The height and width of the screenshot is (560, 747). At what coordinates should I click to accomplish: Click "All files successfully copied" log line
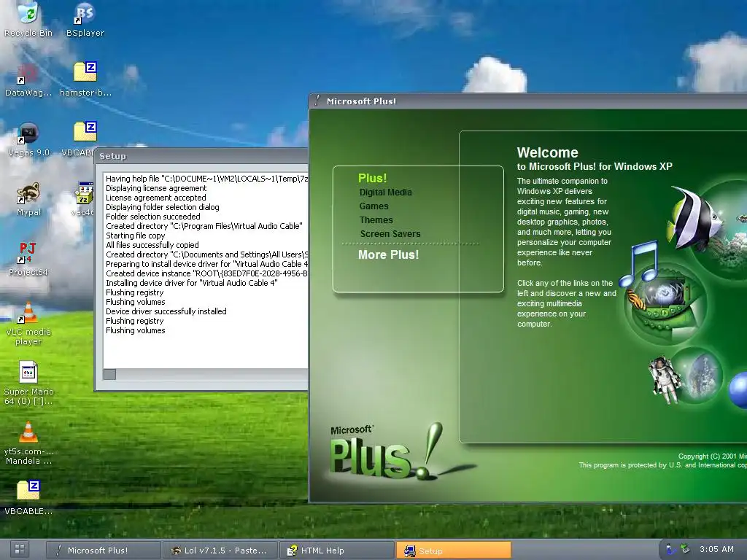tap(152, 245)
